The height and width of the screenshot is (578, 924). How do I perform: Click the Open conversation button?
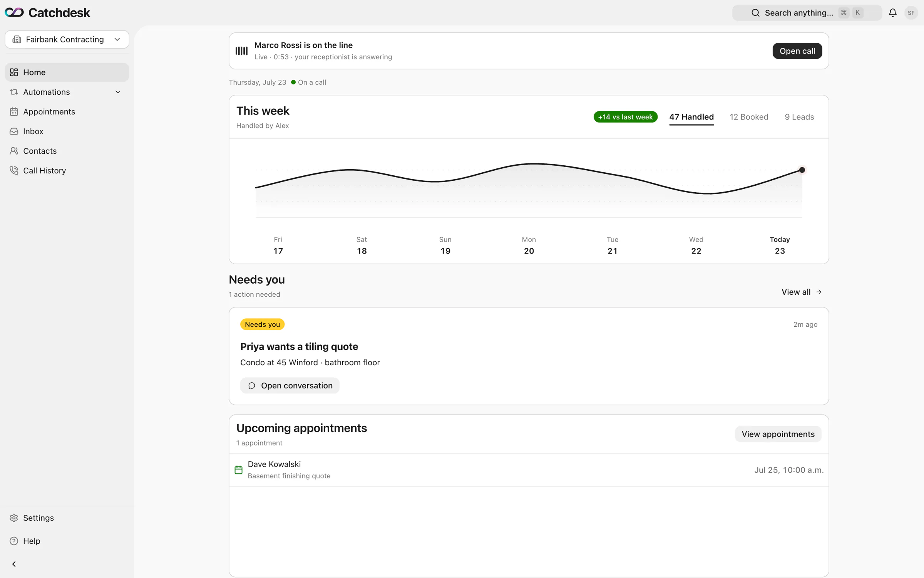(x=290, y=386)
